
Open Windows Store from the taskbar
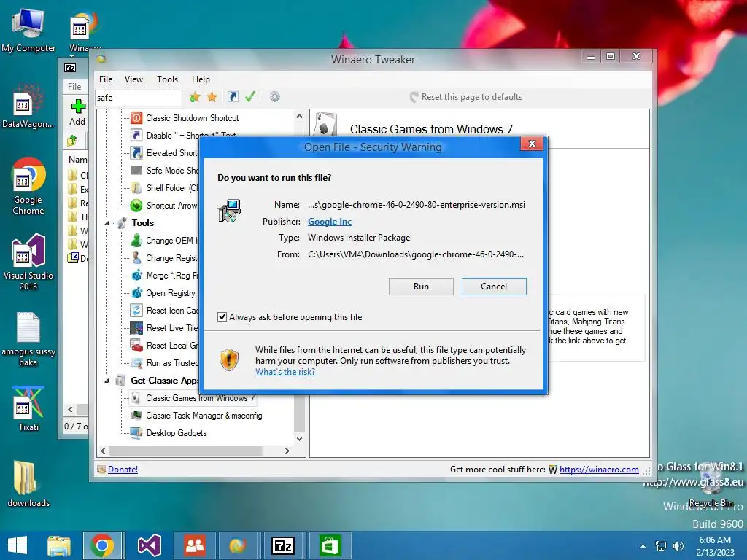pyautogui.click(x=330, y=545)
